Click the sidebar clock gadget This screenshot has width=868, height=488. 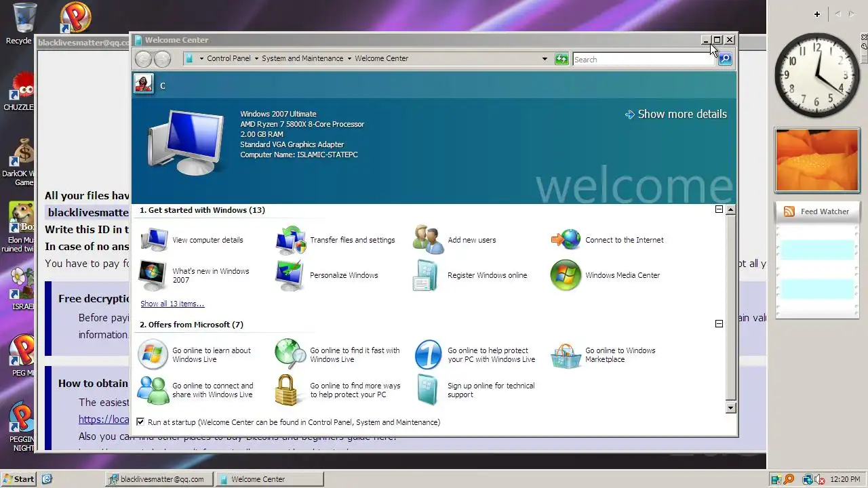817,75
